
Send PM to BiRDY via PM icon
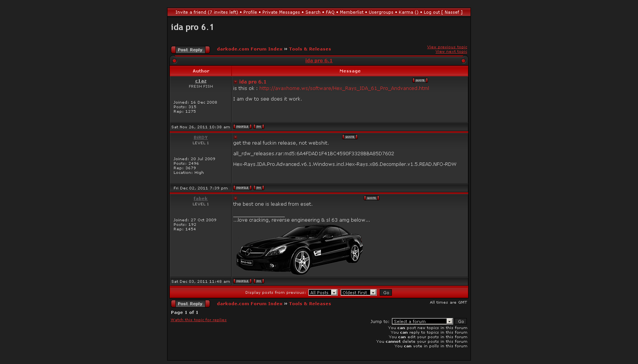pos(259,188)
